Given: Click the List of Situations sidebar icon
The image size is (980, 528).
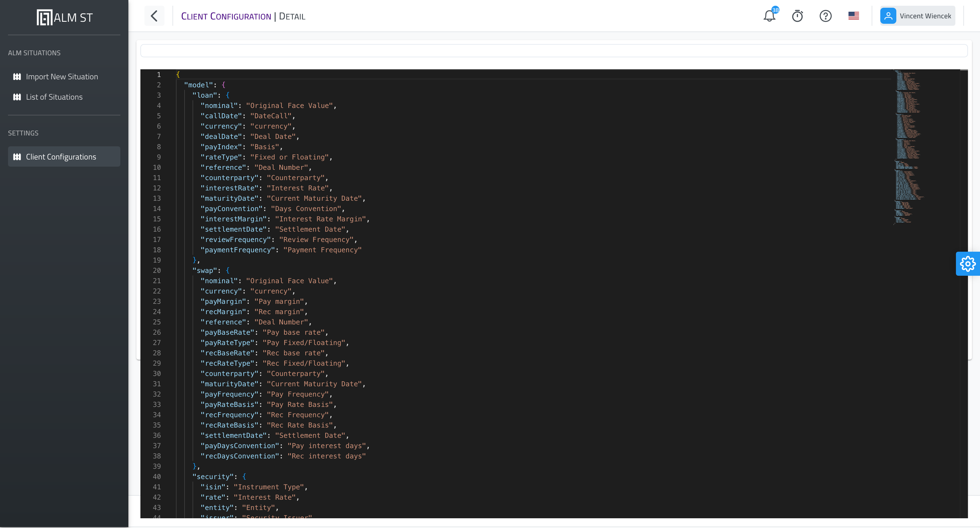Looking at the screenshot, I should point(17,97).
